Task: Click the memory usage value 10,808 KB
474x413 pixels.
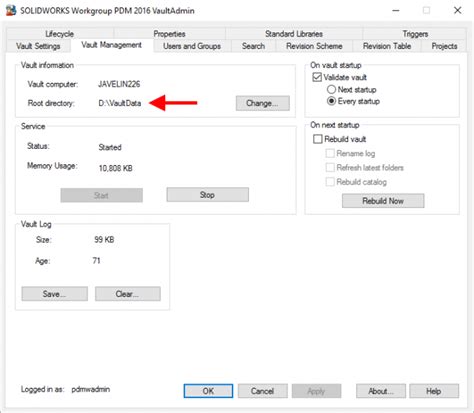Action: point(116,168)
